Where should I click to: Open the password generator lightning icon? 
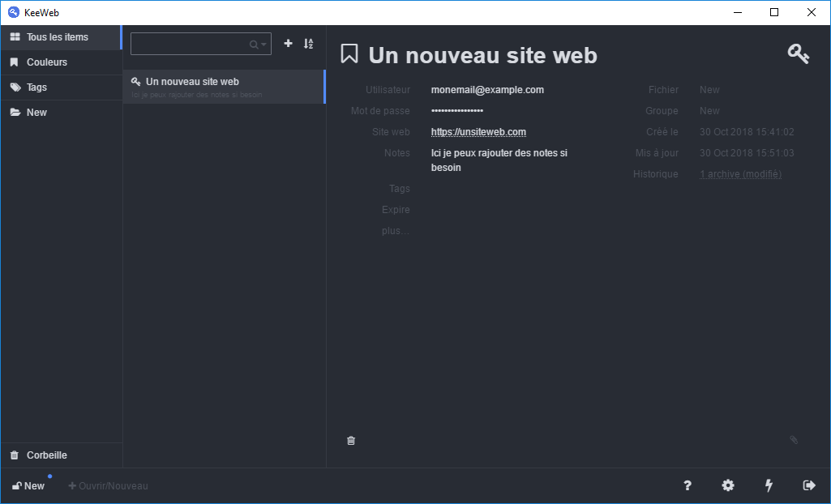coord(768,485)
